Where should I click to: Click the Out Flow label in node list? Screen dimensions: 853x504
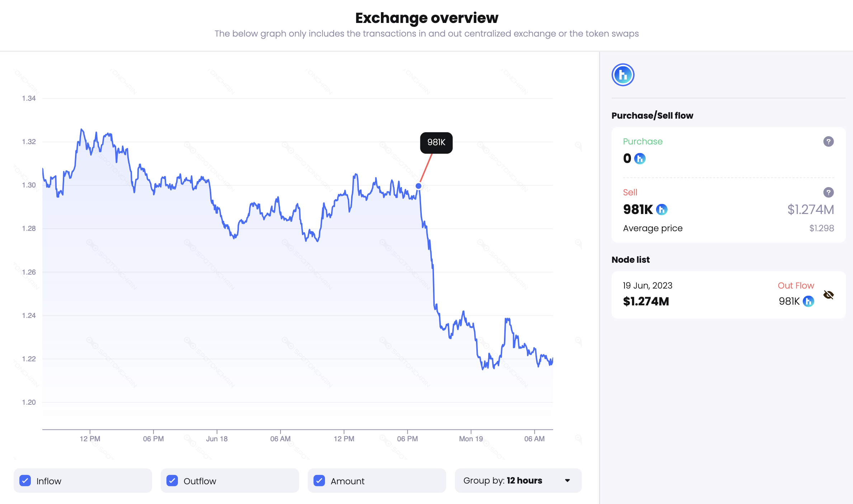[796, 285]
